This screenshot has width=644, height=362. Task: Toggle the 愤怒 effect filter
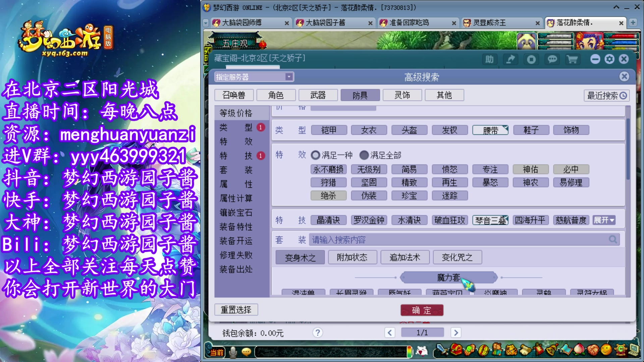[x=450, y=169]
